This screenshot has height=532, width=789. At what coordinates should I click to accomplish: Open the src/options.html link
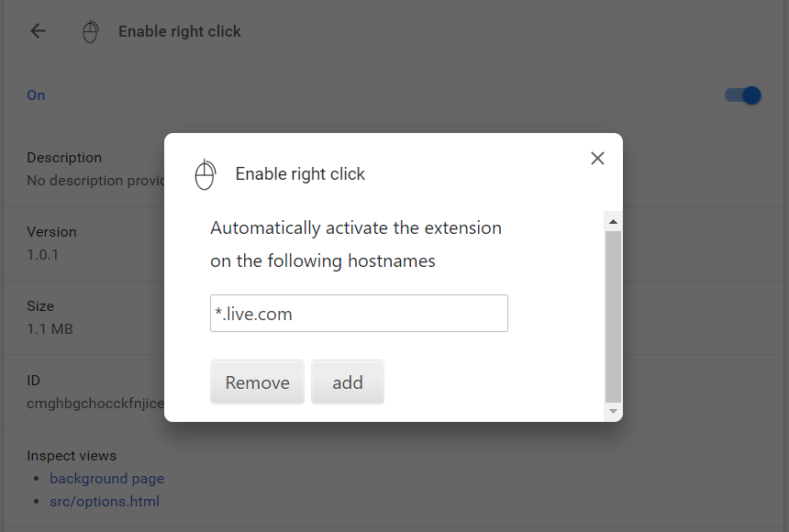pyautogui.click(x=105, y=502)
